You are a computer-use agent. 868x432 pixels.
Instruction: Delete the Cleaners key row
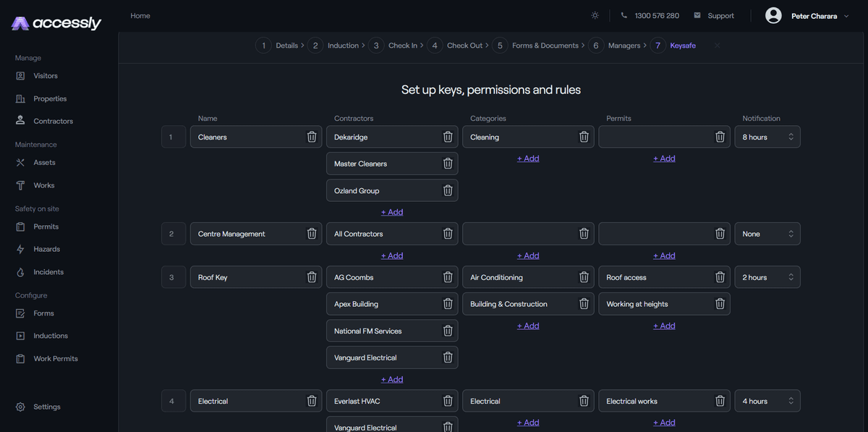(x=312, y=137)
